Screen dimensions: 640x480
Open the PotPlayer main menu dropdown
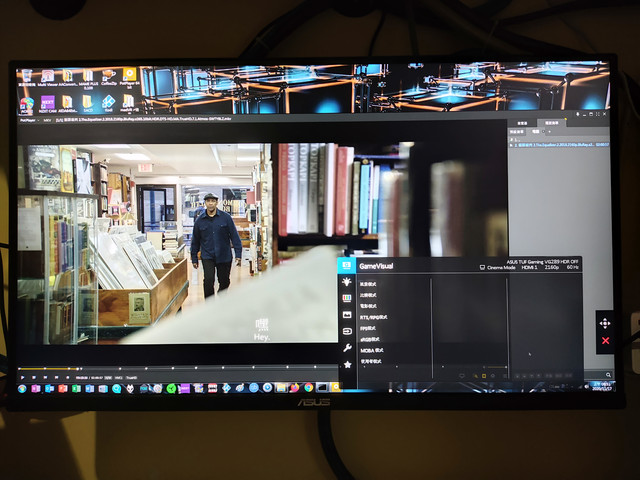pyautogui.click(x=29, y=120)
